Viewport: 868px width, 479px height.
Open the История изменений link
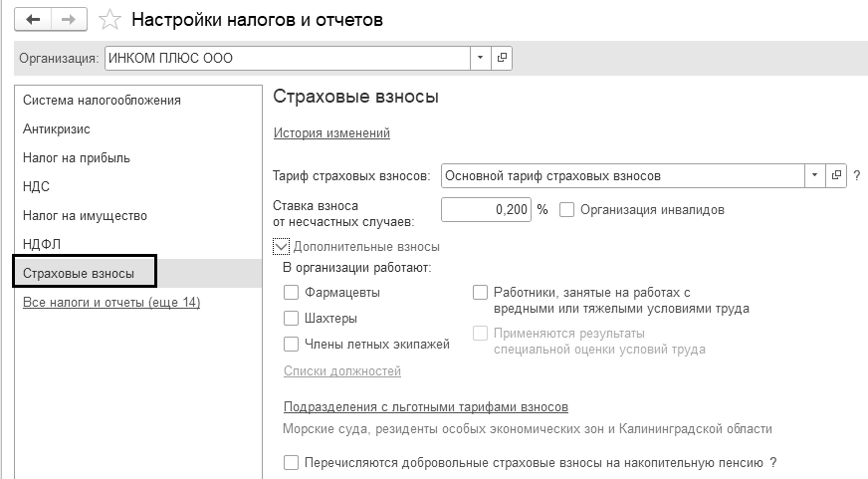(x=331, y=133)
